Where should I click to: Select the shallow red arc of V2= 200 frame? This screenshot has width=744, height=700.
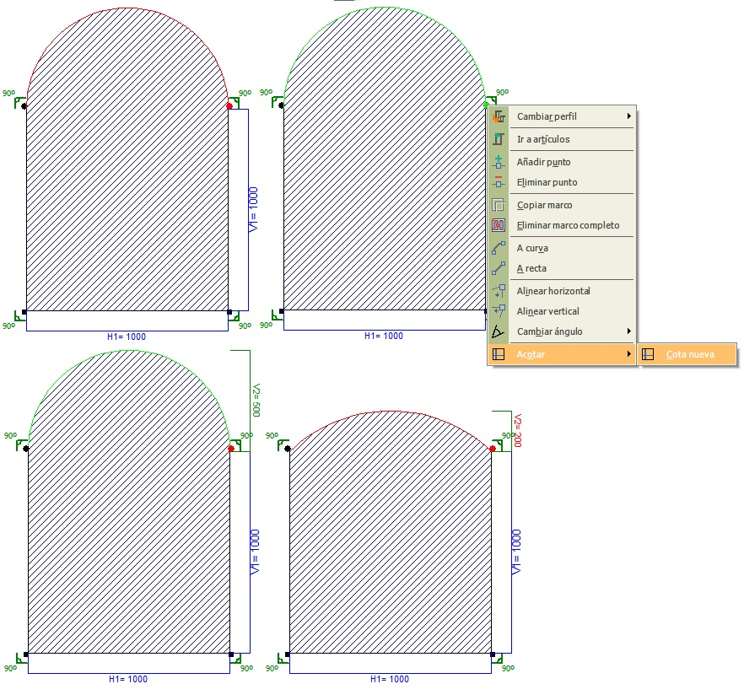click(391, 412)
